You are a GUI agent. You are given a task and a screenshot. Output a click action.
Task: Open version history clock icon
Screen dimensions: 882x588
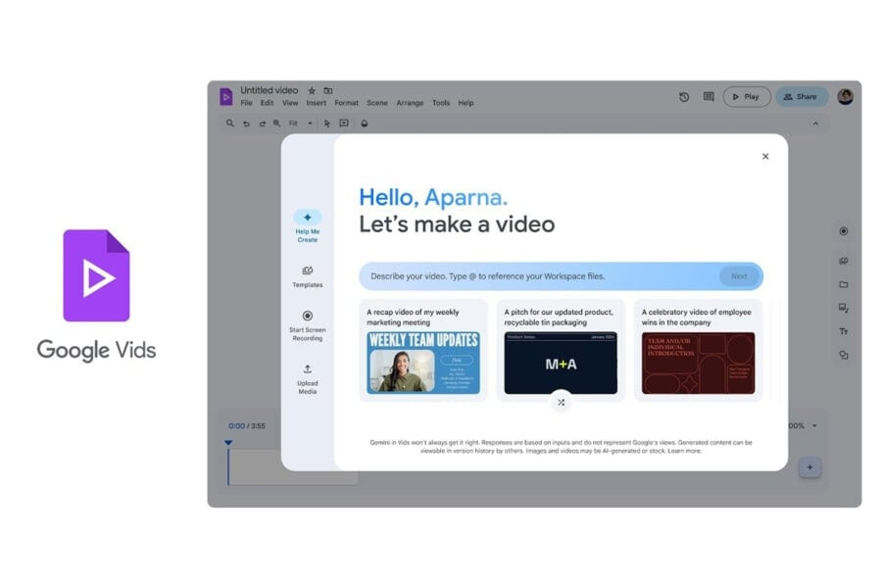(684, 97)
